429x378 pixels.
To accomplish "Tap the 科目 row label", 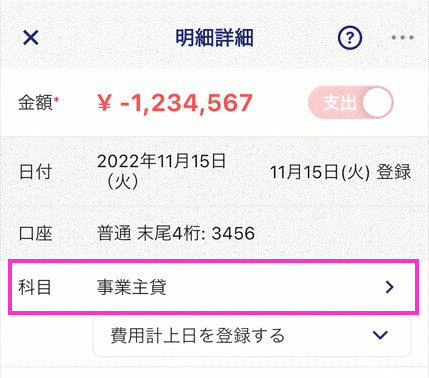I will point(35,287).
